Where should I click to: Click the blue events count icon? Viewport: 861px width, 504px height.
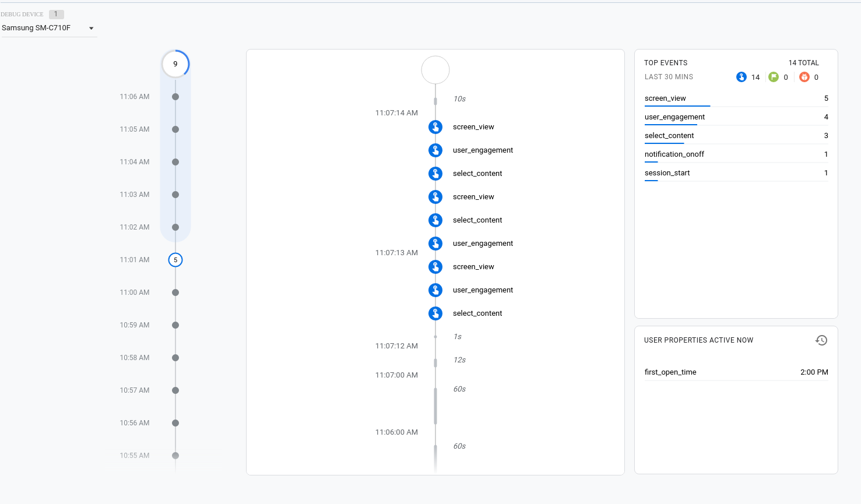pos(741,77)
